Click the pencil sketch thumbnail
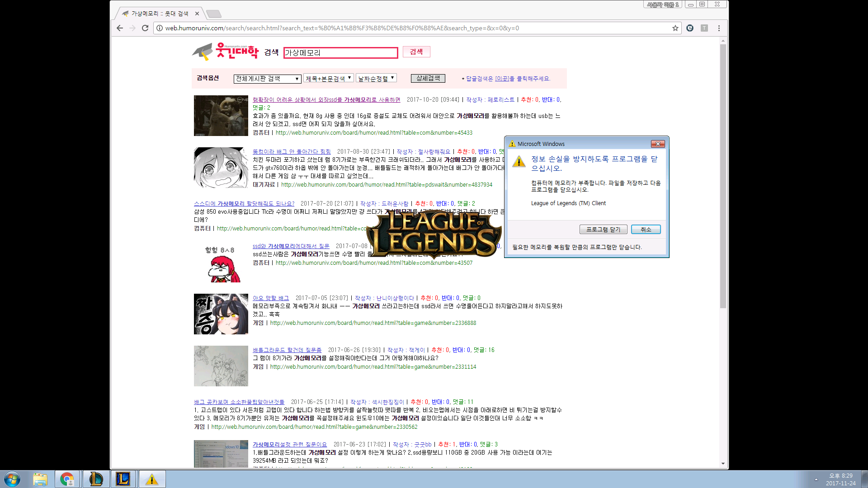This screenshot has width=868, height=488. pyautogui.click(x=221, y=366)
